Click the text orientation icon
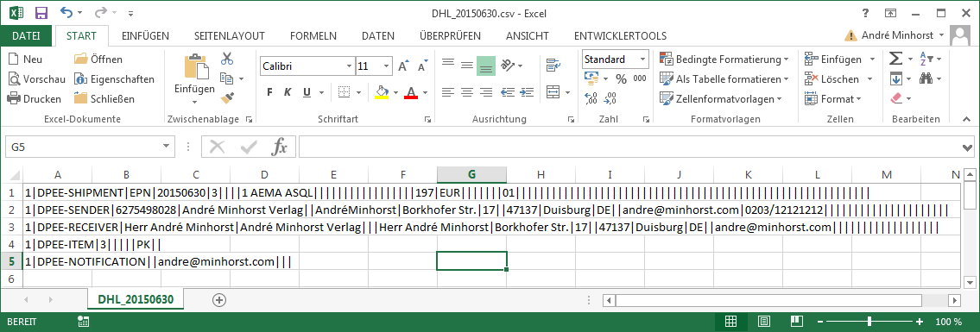Image resolution: width=980 pixels, height=332 pixels. tap(507, 65)
